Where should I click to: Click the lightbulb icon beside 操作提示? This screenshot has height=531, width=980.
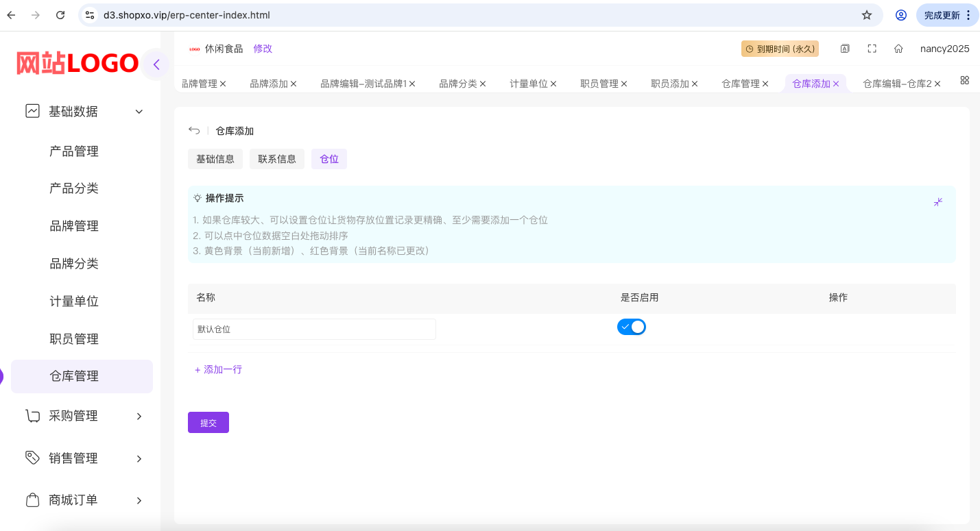coord(198,198)
